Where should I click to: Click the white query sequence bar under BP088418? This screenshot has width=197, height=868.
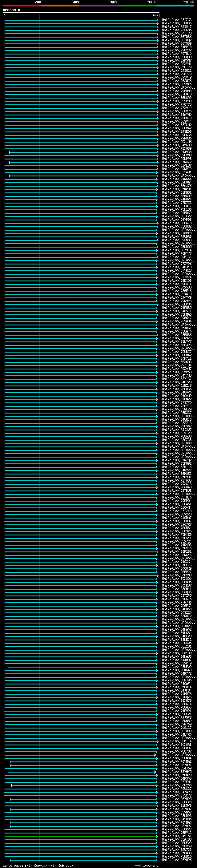tap(81, 13)
